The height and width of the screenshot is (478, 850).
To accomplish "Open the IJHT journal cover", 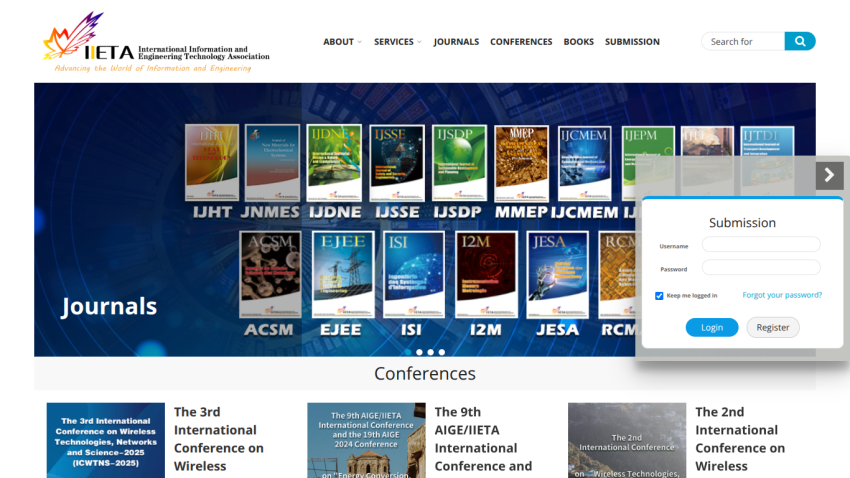I will 212,163.
